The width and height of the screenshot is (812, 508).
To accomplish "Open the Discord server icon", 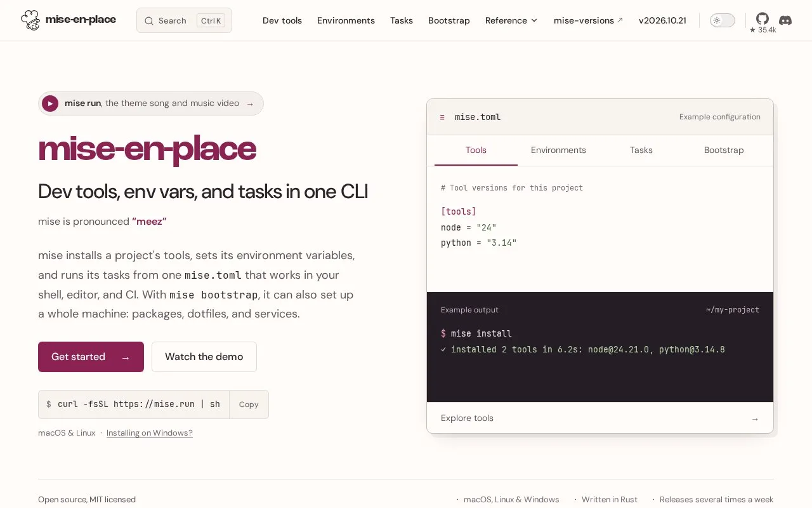I will coord(785,20).
